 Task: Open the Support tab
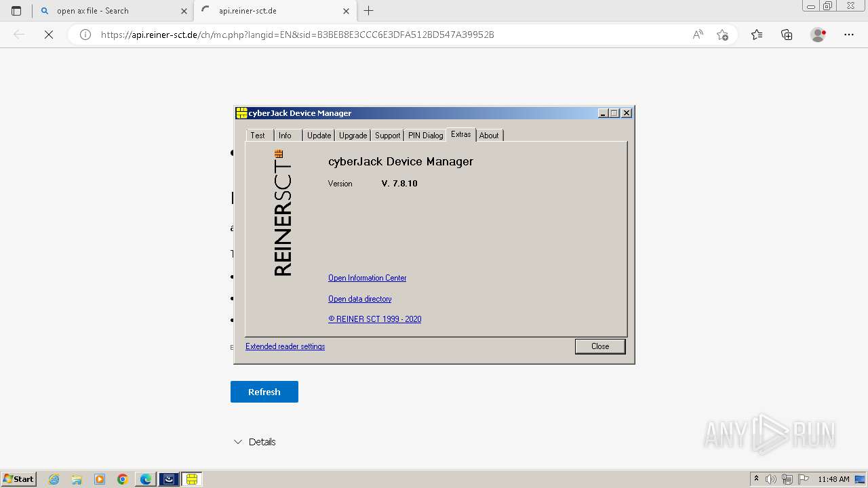[x=387, y=135]
